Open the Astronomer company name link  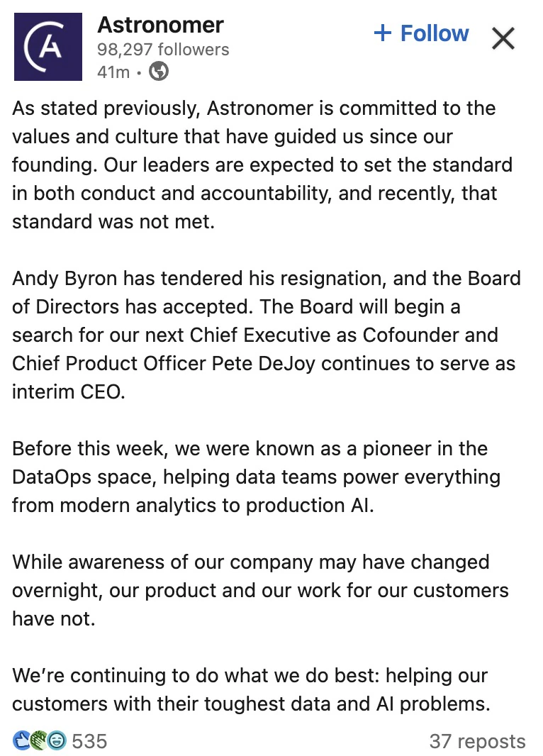[x=160, y=25]
